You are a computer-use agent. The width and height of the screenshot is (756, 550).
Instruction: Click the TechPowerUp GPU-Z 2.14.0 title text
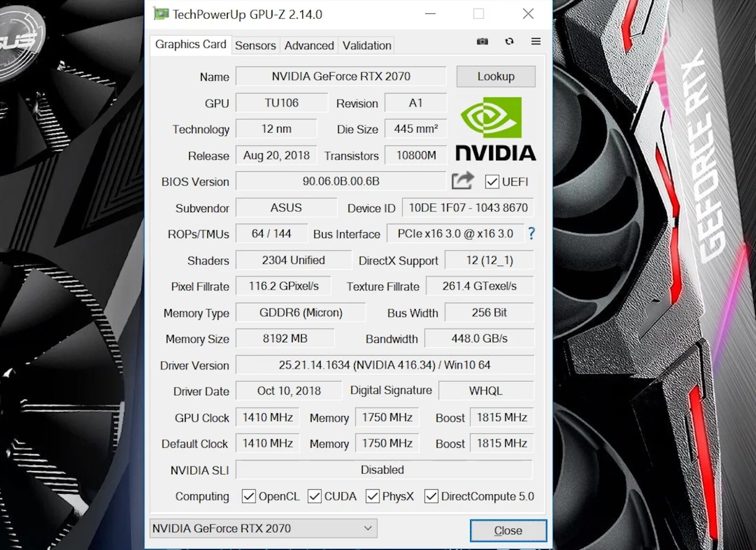click(x=247, y=14)
